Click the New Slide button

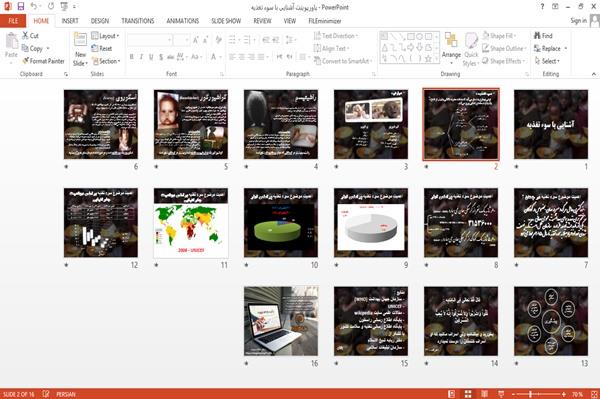click(x=80, y=49)
